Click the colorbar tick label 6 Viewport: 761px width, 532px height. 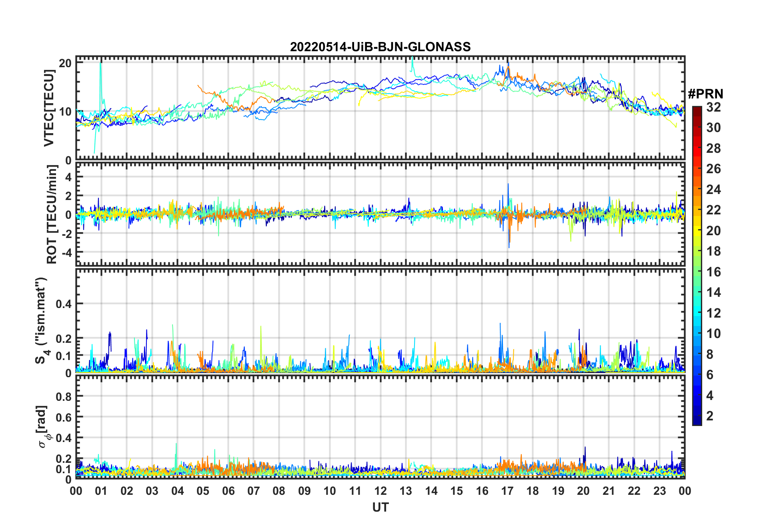710,375
